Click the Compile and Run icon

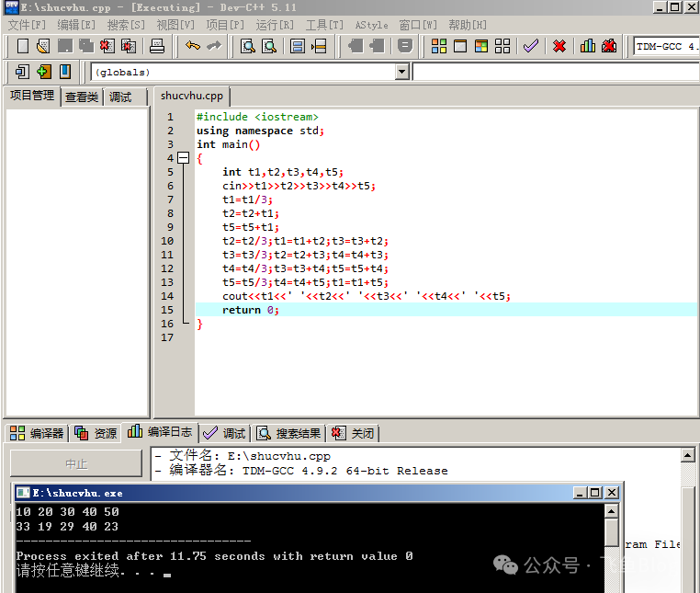click(481, 46)
